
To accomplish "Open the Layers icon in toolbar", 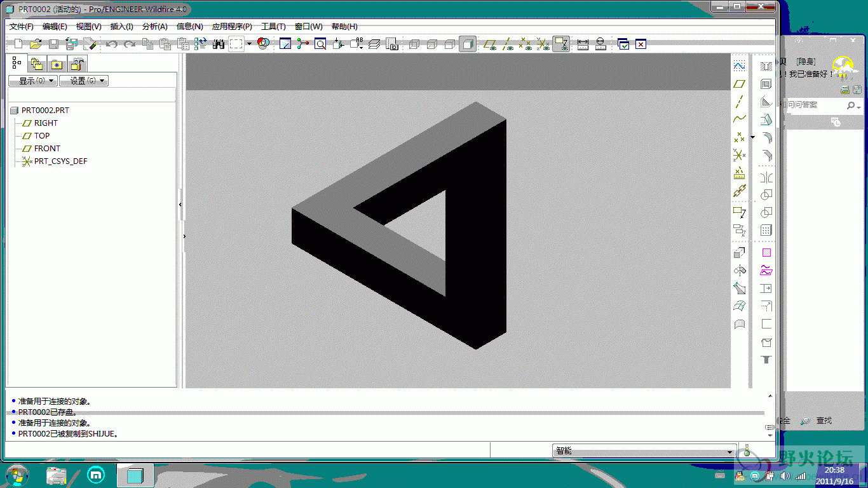I will 375,44.
